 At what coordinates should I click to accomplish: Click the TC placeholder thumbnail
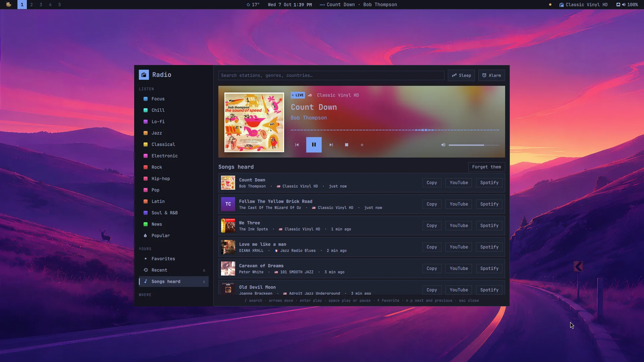point(228,204)
